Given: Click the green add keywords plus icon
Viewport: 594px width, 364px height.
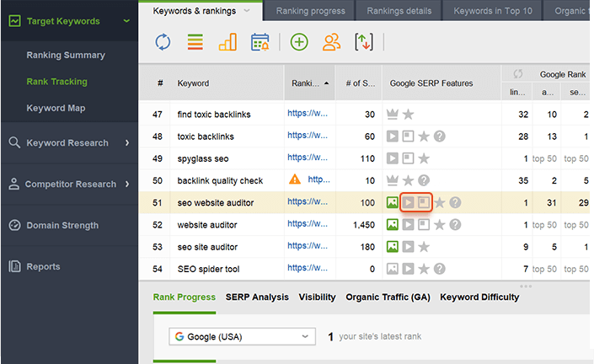Looking at the screenshot, I should coord(299,41).
